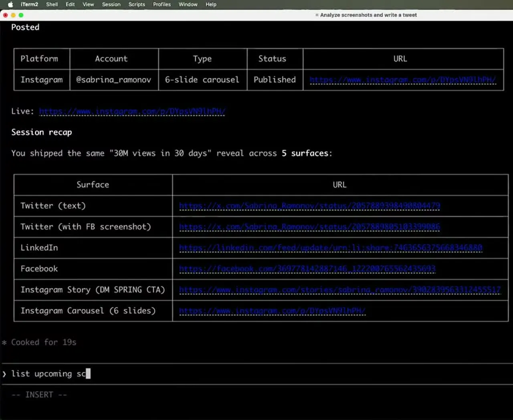Open the Shell menu
Image resolution: width=513 pixels, height=420 pixels.
52,4
